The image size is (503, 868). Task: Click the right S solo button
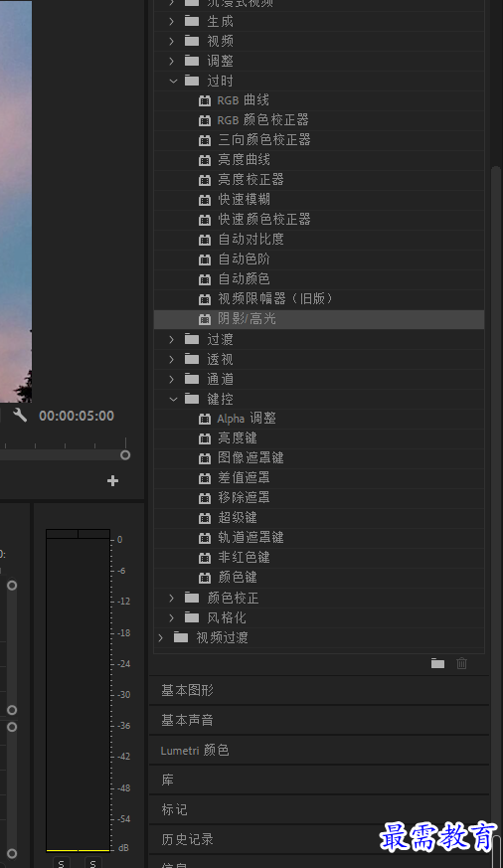click(x=93, y=863)
